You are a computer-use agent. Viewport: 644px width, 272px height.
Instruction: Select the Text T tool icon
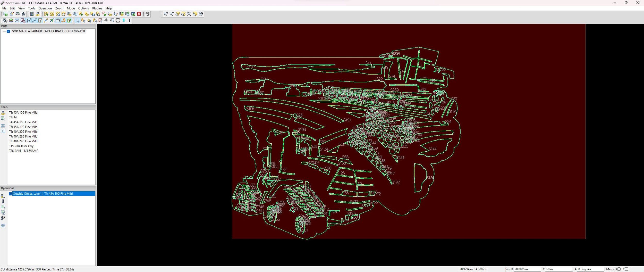(x=130, y=20)
